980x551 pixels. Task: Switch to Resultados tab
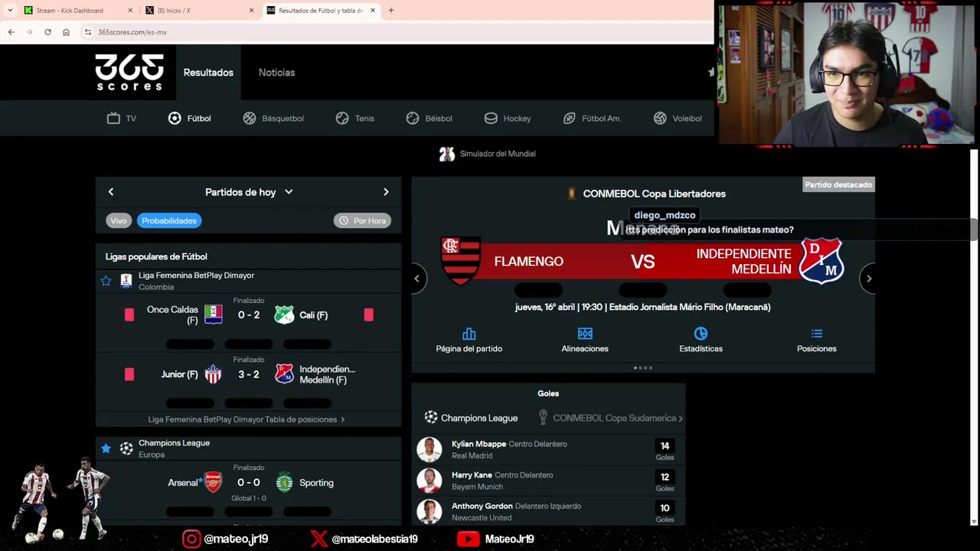(x=208, y=72)
